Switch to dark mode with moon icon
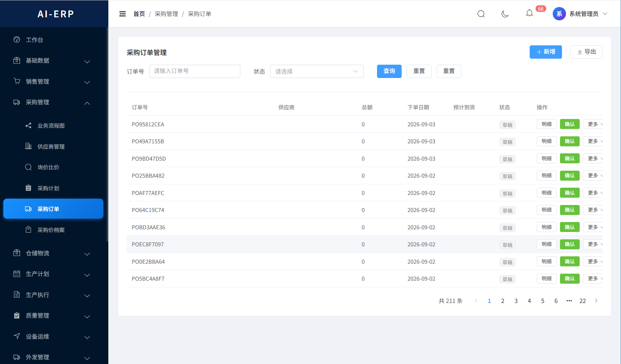This screenshot has width=621, height=364. point(505,14)
